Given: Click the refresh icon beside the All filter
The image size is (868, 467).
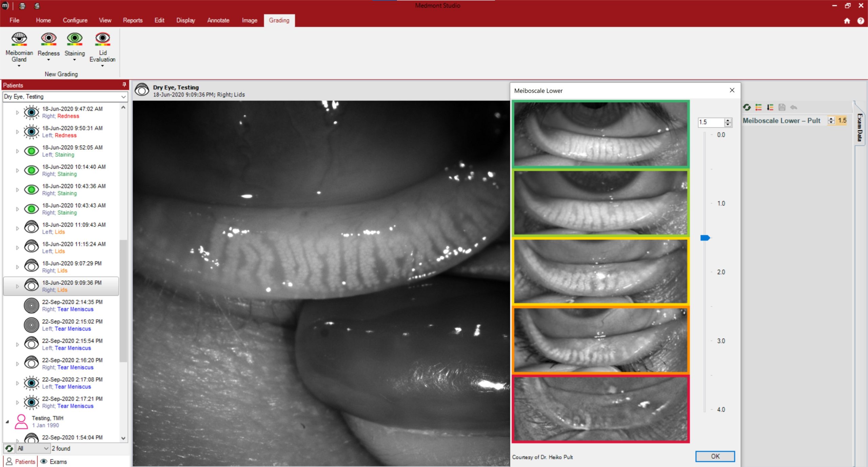Looking at the screenshot, I should [x=9, y=448].
